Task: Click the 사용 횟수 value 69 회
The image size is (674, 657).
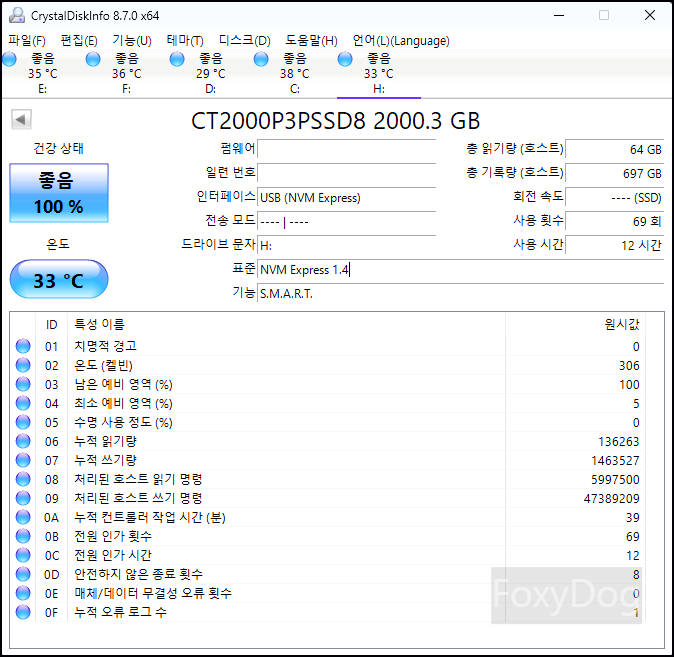Action: coord(615,221)
